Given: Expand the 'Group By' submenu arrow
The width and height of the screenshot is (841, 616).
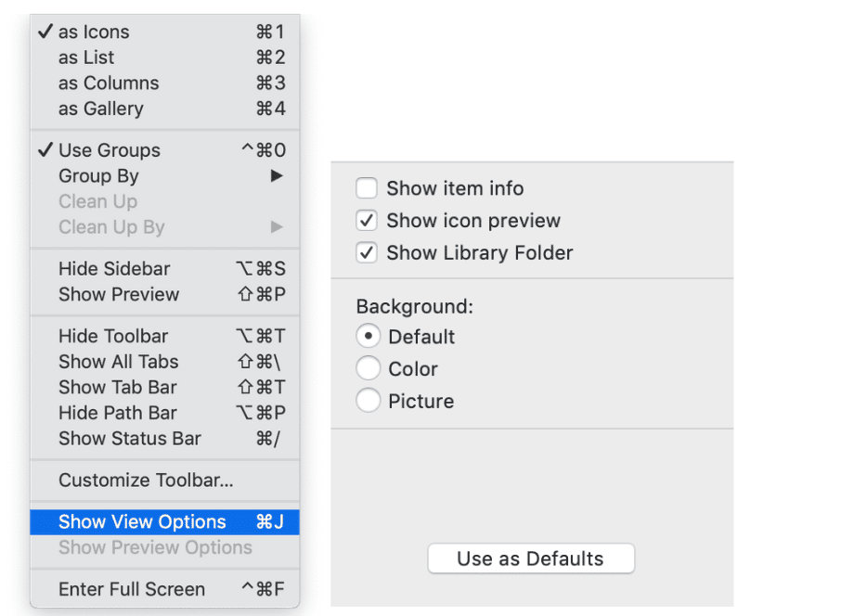Looking at the screenshot, I should tap(277, 176).
